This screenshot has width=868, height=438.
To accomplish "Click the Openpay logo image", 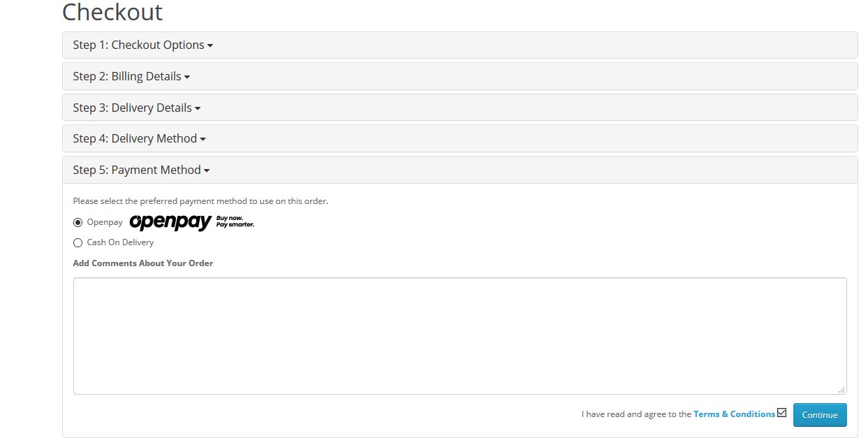I will (x=191, y=222).
